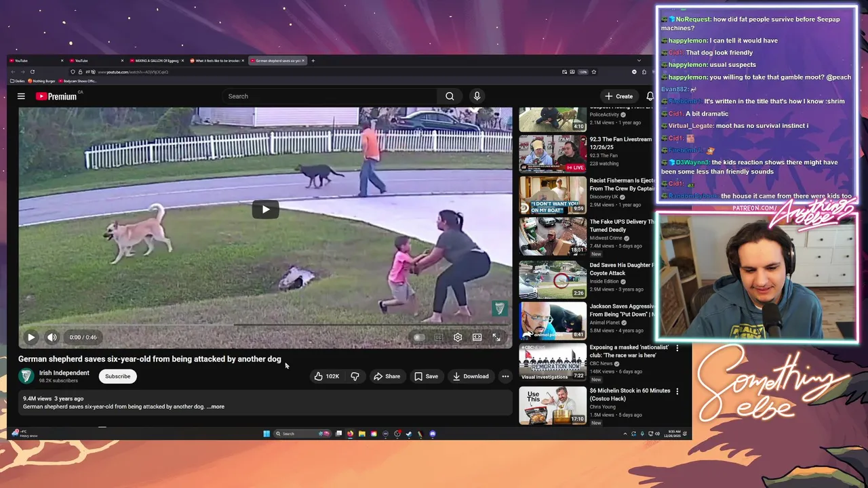The width and height of the screenshot is (868, 488).
Task: Mute the video with the speaker icon
Action: (x=52, y=337)
